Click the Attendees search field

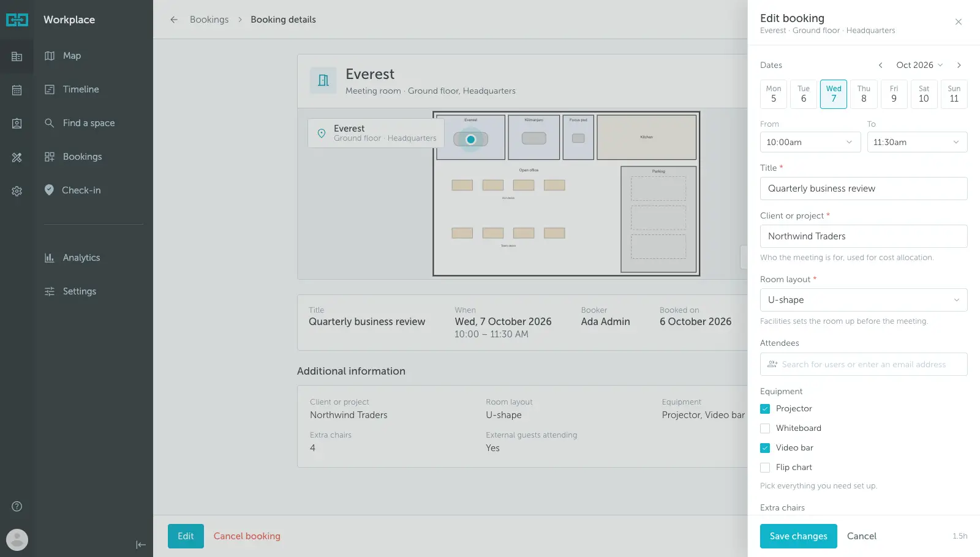click(864, 364)
